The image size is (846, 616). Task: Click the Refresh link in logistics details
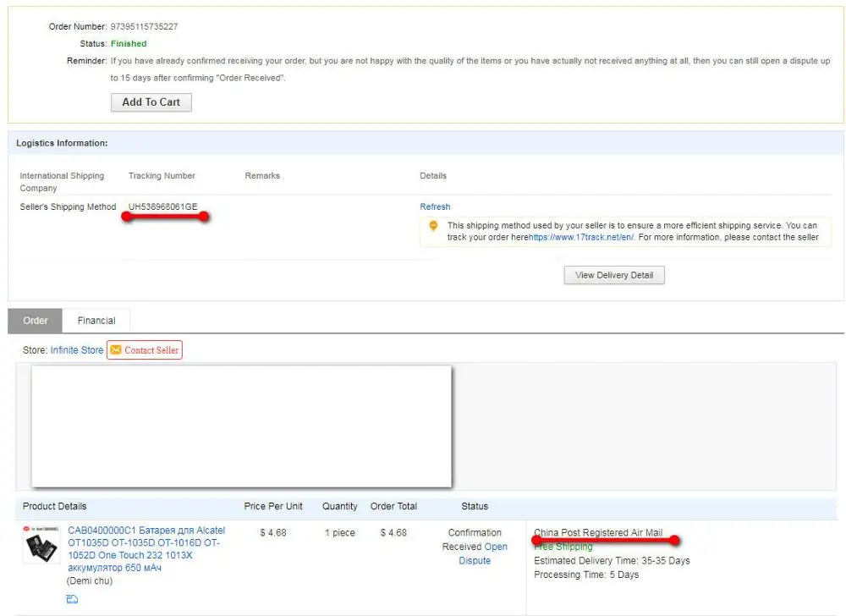pos(435,206)
